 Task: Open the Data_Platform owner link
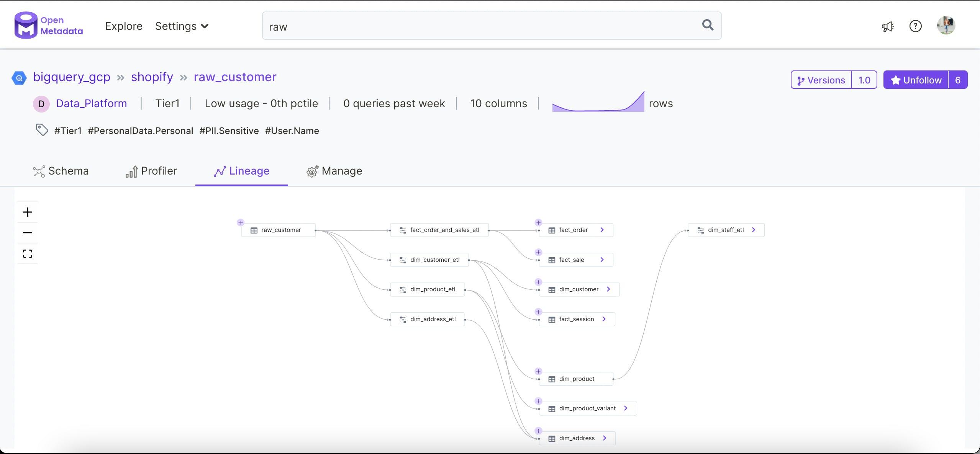[x=91, y=104]
